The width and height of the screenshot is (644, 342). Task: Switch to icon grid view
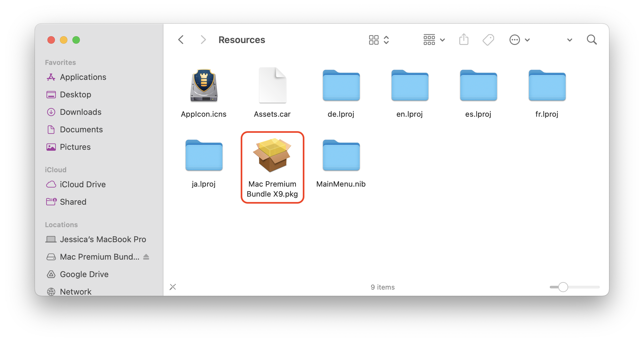(x=373, y=40)
